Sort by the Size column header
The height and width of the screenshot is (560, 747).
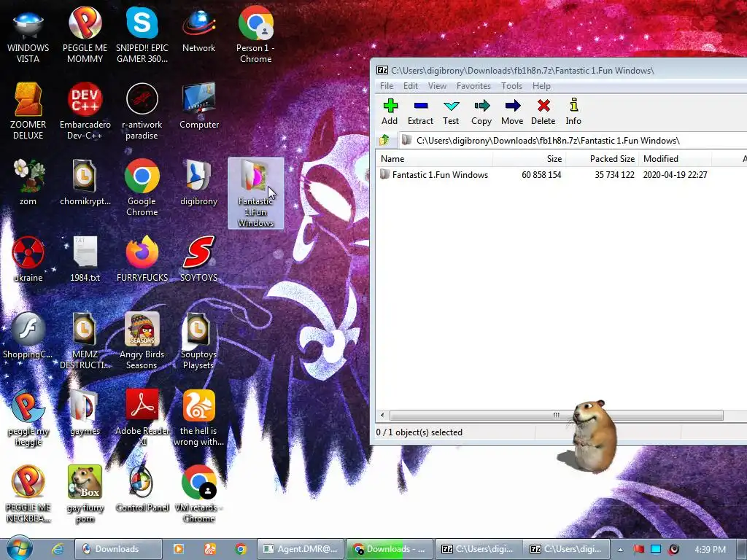[529, 158]
